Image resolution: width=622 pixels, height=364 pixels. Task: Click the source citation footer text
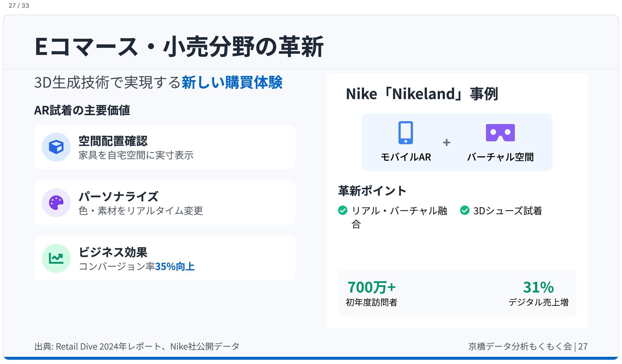click(137, 347)
